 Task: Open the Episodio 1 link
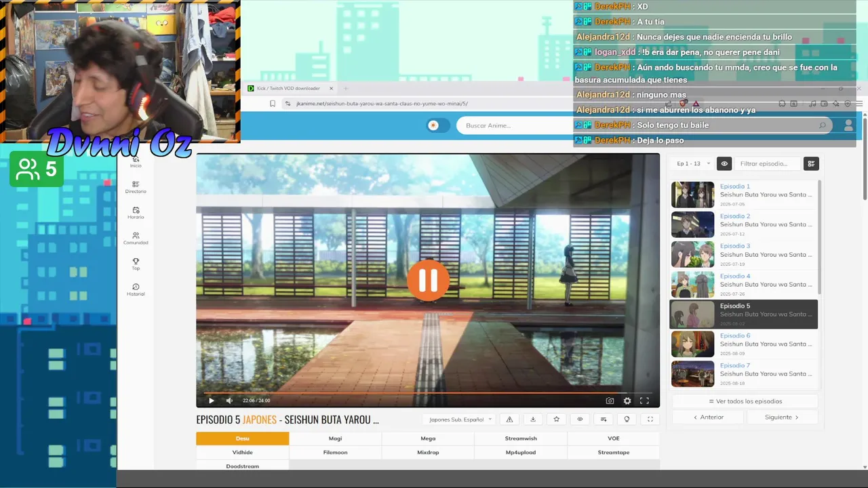[x=734, y=186]
